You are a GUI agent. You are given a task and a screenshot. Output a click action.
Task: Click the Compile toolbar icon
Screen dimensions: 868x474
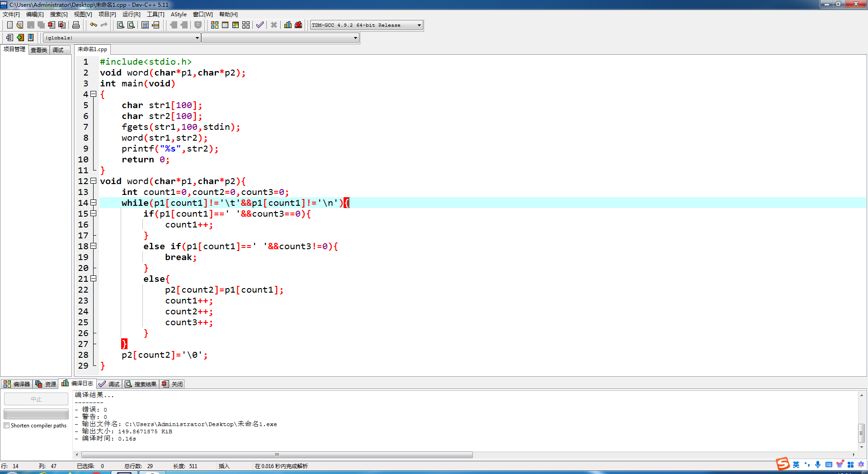[215, 25]
